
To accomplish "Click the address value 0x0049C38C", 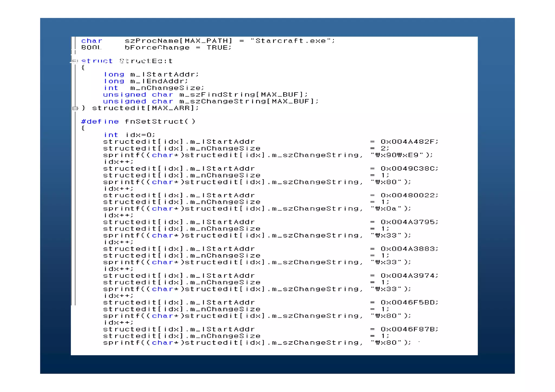I will 408,169.
